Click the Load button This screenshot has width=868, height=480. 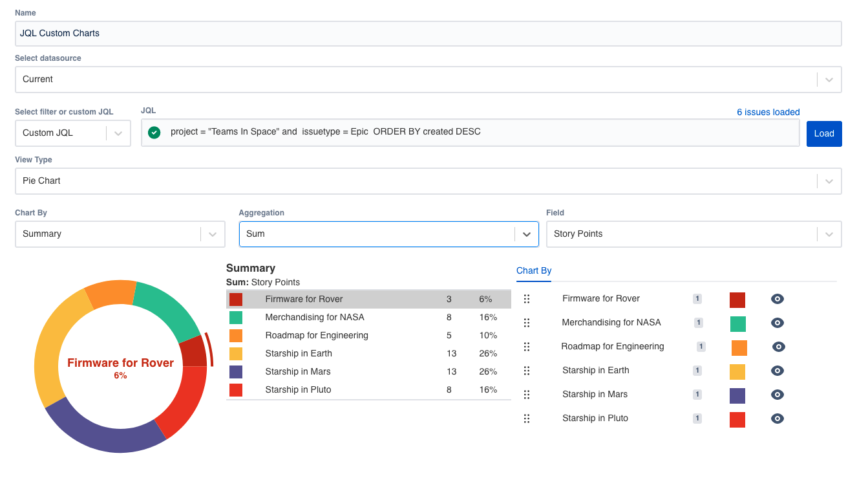(x=823, y=133)
